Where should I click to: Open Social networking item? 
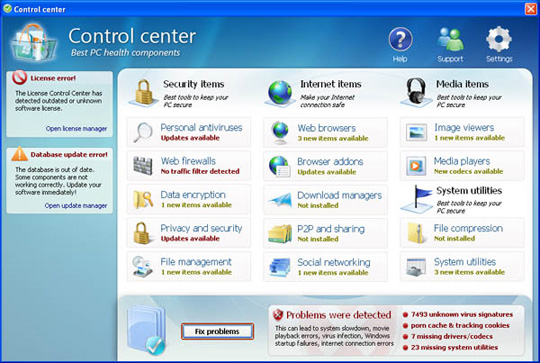[x=325, y=267]
